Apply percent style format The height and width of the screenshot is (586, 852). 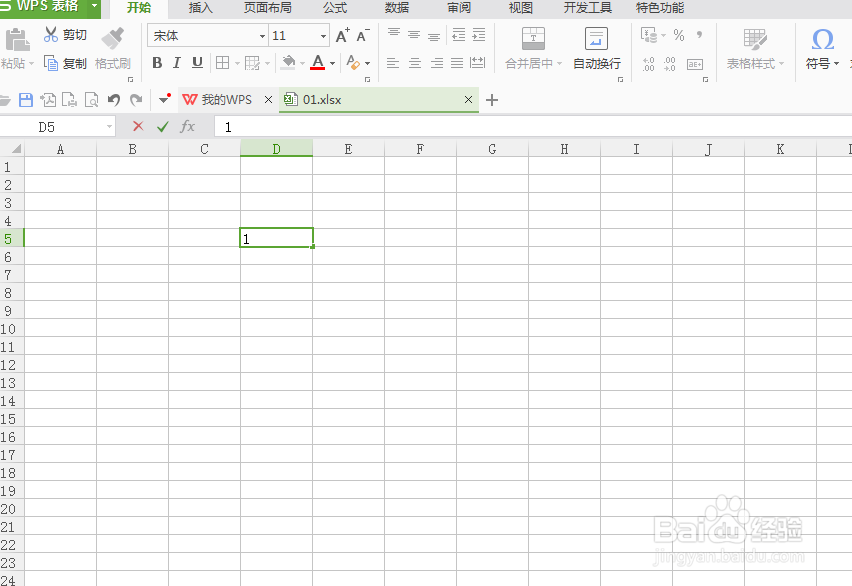tap(679, 35)
